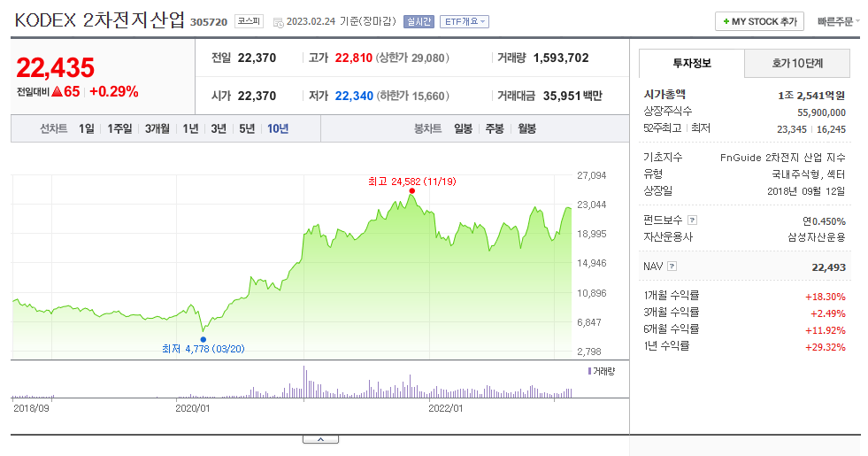Screen dimensions: 868x456
Task: Select the 3개월 line chart period
Action: tap(157, 128)
